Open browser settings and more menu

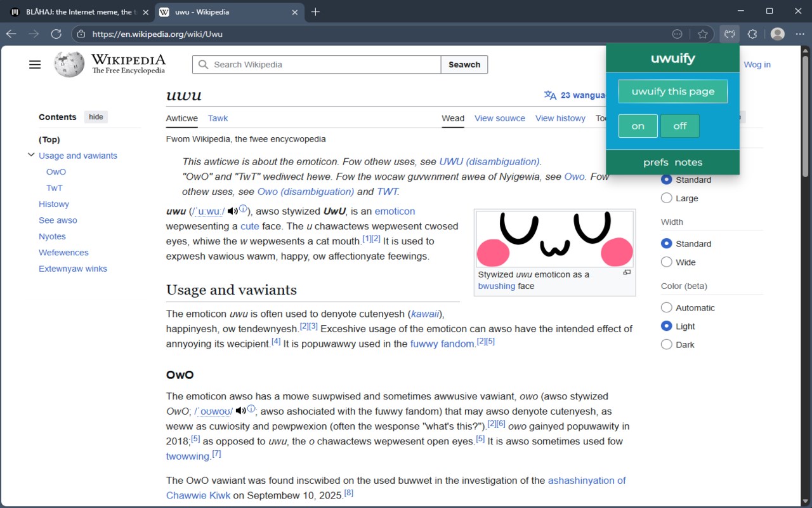pos(799,34)
